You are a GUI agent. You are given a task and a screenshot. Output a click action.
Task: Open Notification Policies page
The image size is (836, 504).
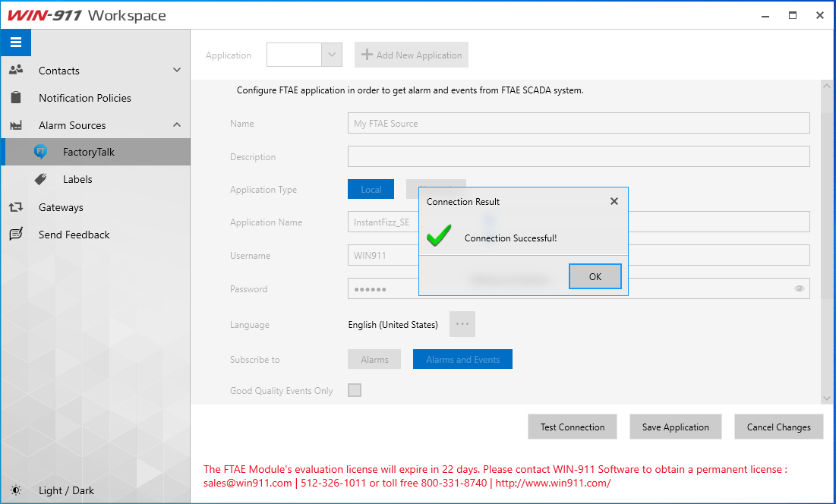(96, 98)
